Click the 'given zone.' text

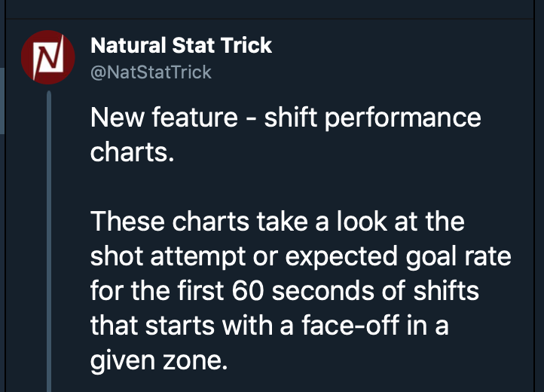point(159,361)
